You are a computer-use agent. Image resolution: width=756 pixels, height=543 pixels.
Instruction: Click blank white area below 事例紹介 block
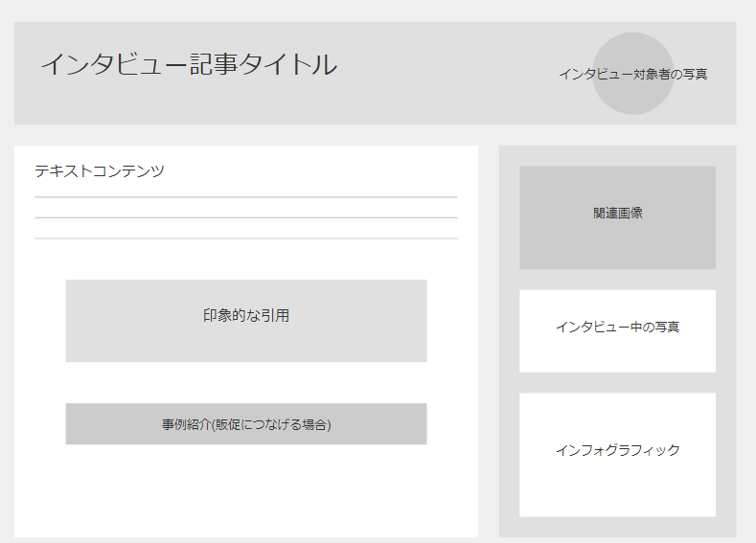point(245,488)
